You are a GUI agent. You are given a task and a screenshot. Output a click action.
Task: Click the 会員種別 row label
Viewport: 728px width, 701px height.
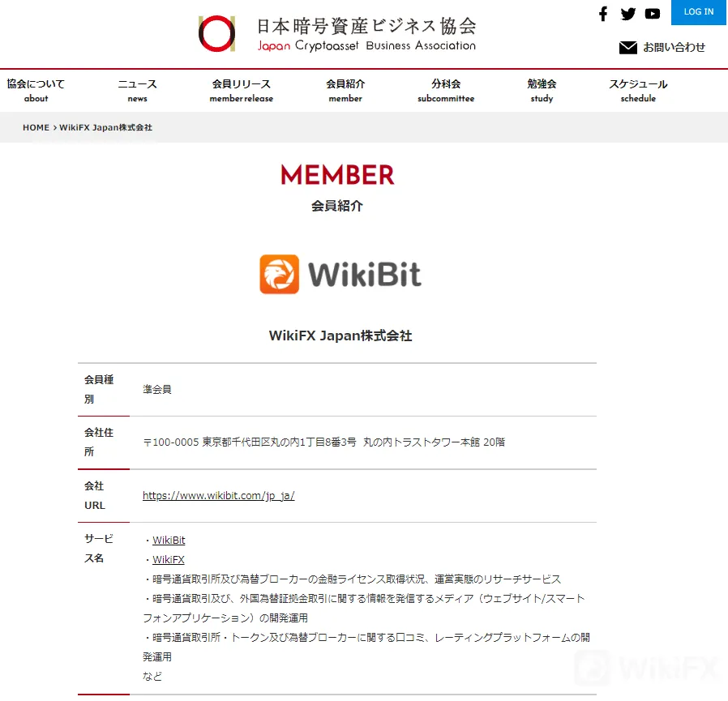tap(98, 390)
